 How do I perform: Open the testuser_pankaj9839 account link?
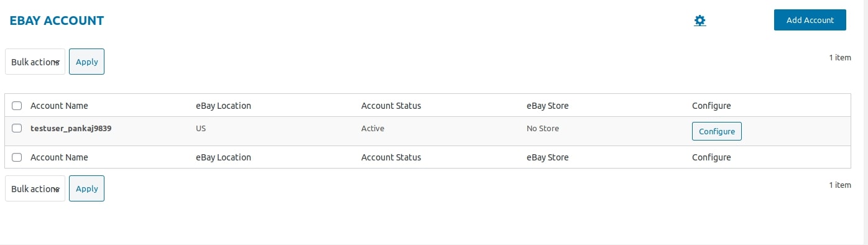click(71, 129)
